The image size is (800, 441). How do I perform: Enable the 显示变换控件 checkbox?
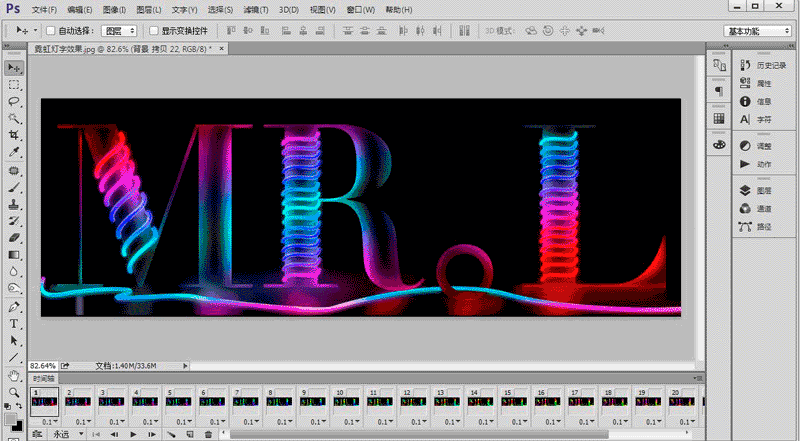154,31
